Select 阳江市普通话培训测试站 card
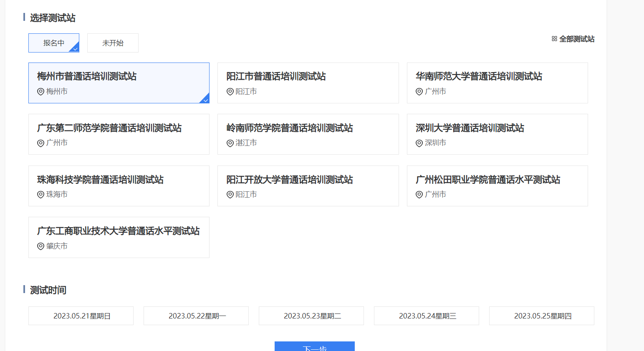This screenshot has height=351, width=644. [308, 83]
